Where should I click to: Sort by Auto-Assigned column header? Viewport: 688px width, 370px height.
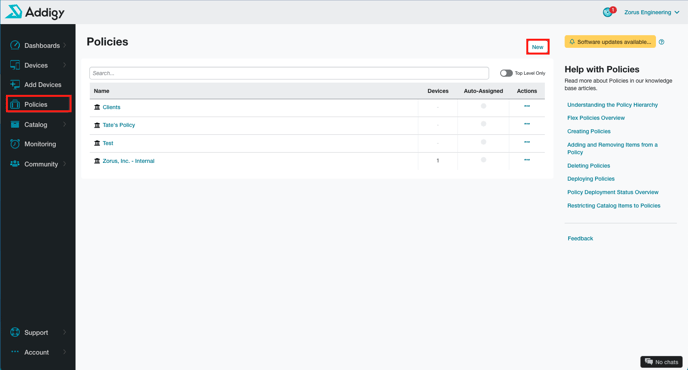click(x=483, y=91)
